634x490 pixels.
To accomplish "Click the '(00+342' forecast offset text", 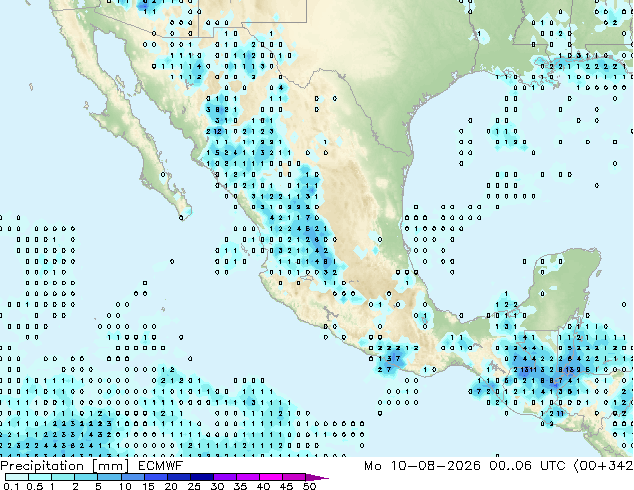I will click(x=603, y=466).
